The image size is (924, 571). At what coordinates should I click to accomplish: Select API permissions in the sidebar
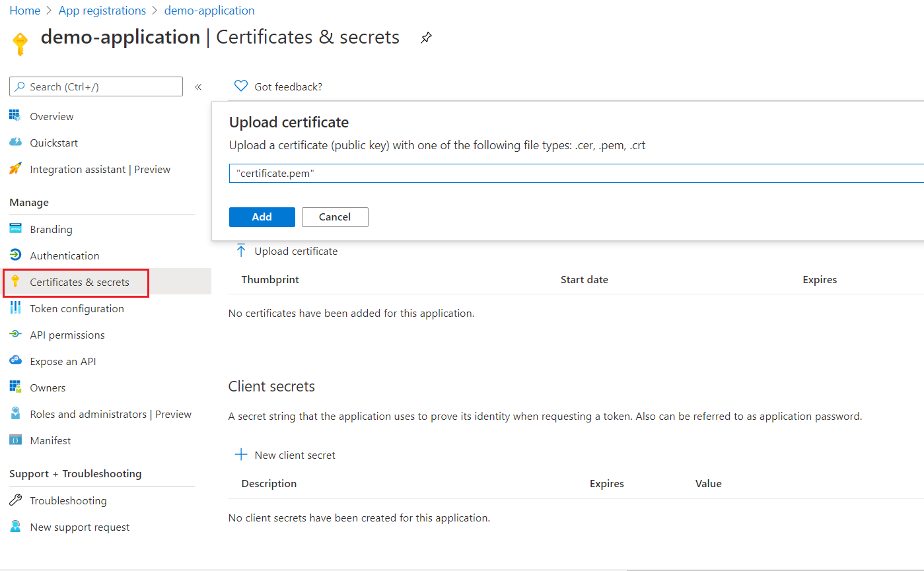[x=67, y=335]
